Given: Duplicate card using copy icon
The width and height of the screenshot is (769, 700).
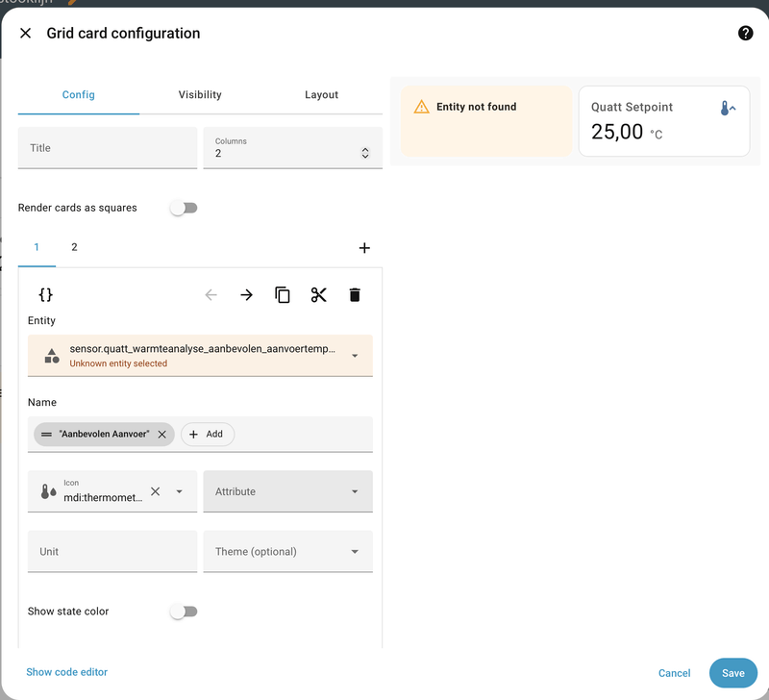Looking at the screenshot, I should (283, 295).
